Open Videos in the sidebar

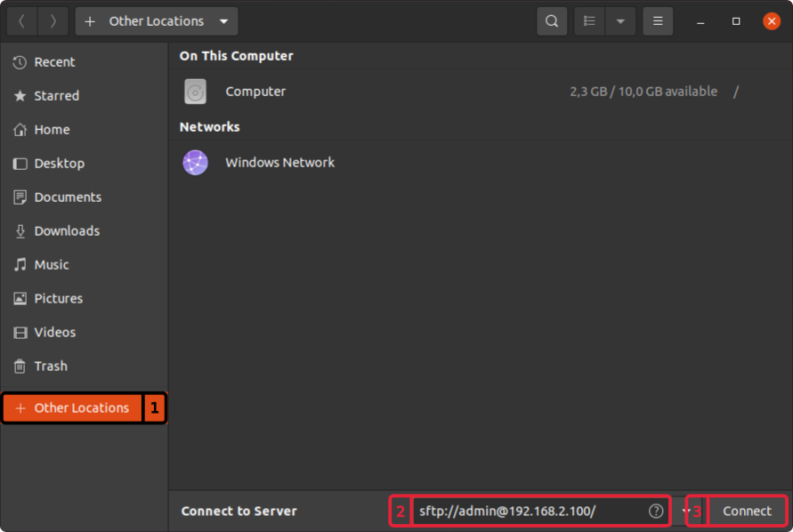click(x=84, y=332)
